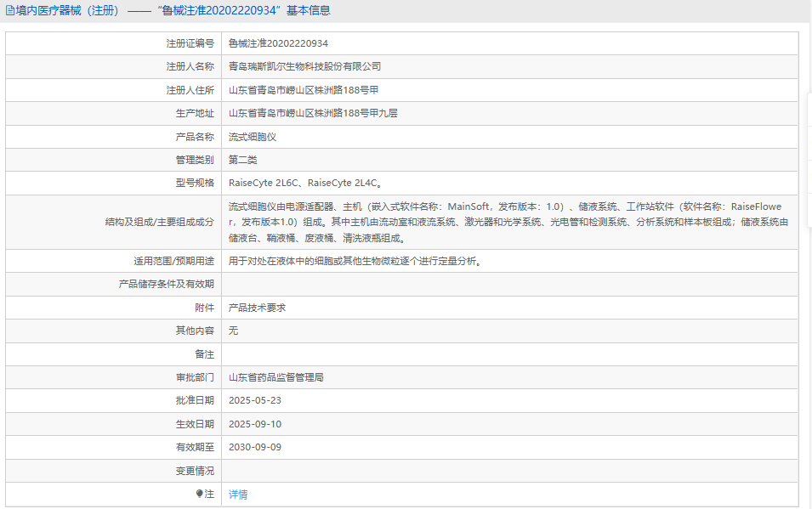Image resolution: width=812 pixels, height=509 pixels.
Task: Click the 批准日期 label
Action: pos(195,400)
